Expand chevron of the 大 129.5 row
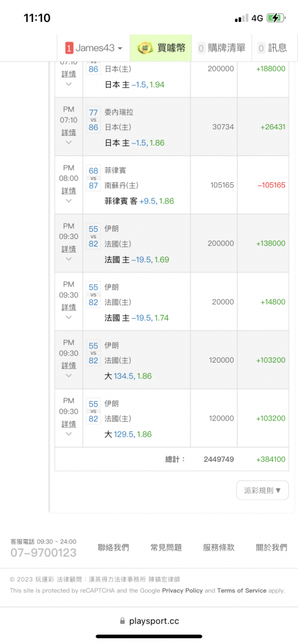 click(69, 433)
